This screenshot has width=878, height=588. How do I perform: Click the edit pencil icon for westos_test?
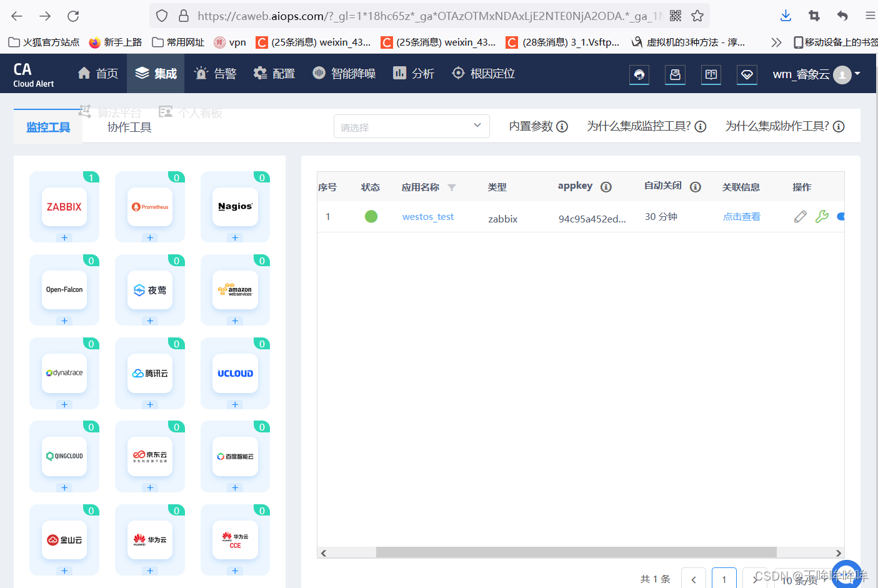coord(801,217)
